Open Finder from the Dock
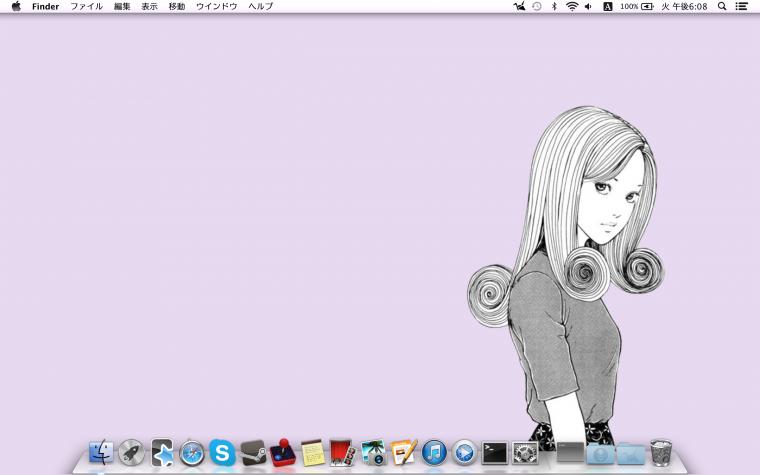The height and width of the screenshot is (475, 760). 101,452
